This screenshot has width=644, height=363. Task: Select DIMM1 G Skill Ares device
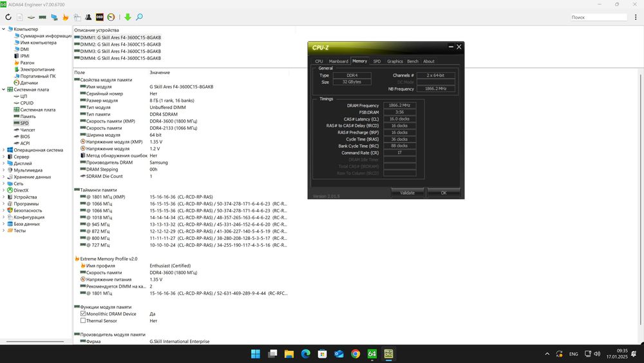pos(117,37)
